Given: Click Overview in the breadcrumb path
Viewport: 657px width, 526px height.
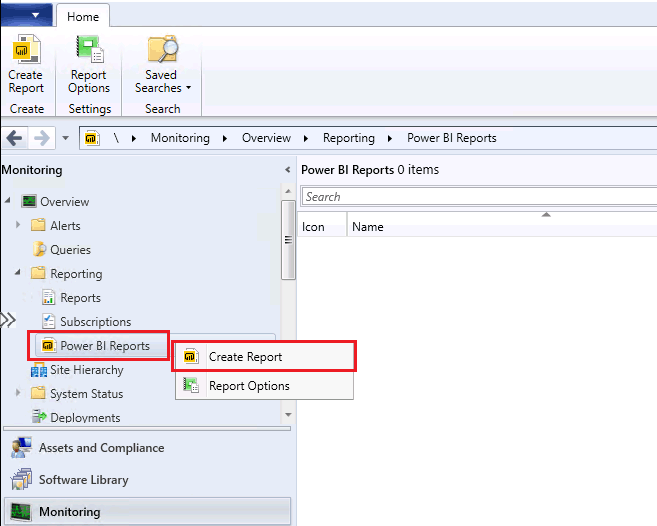Looking at the screenshot, I should [266, 138].
